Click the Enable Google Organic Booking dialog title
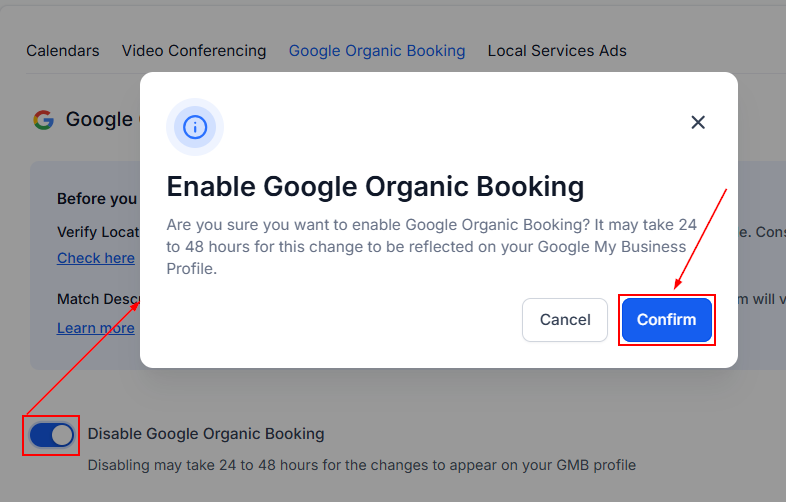 (x=375, y=186)
